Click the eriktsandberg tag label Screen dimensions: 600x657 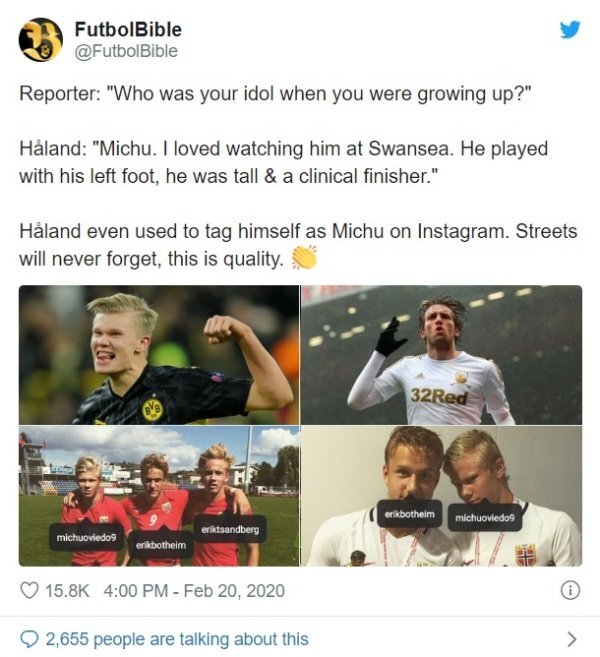tap(230, 529)
